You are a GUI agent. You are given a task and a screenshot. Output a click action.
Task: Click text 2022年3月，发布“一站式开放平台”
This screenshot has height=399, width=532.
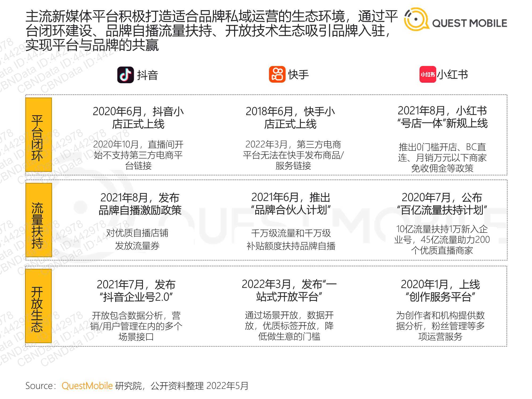[x=289, y=290]
